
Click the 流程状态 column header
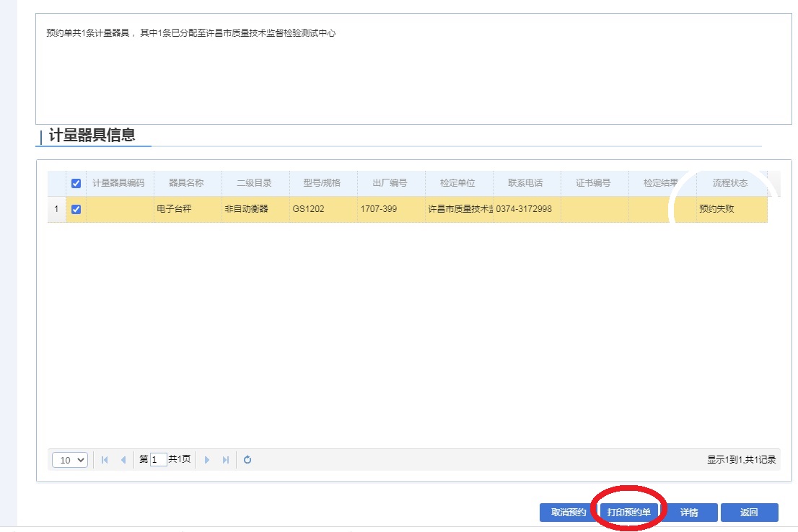(x=730, y=183)
